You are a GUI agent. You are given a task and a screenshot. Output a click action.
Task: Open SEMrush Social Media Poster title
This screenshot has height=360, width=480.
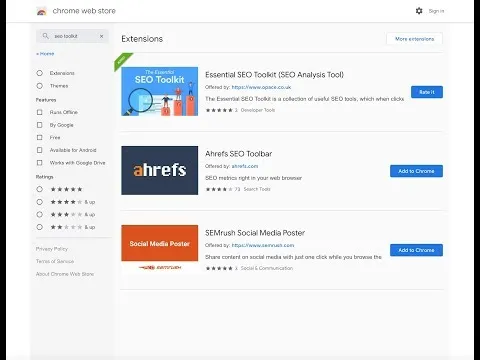[255, 233]
